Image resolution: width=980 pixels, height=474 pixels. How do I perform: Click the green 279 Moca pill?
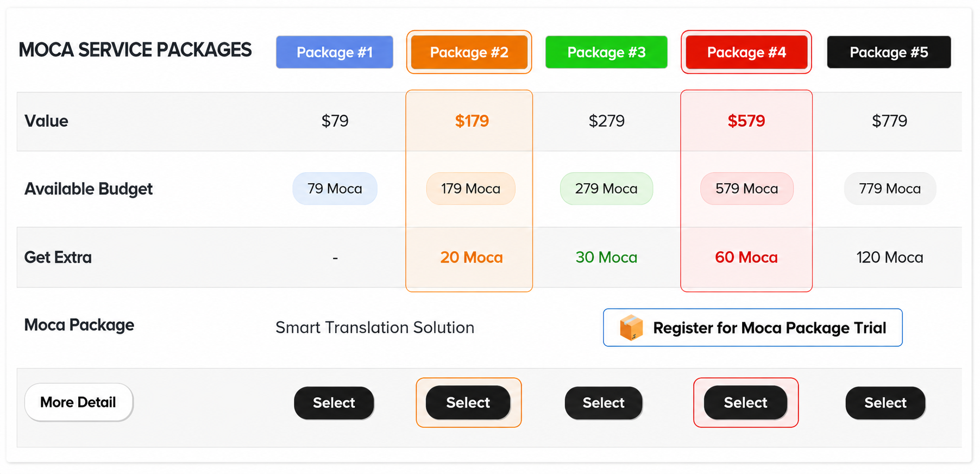[x=606, y=189]
